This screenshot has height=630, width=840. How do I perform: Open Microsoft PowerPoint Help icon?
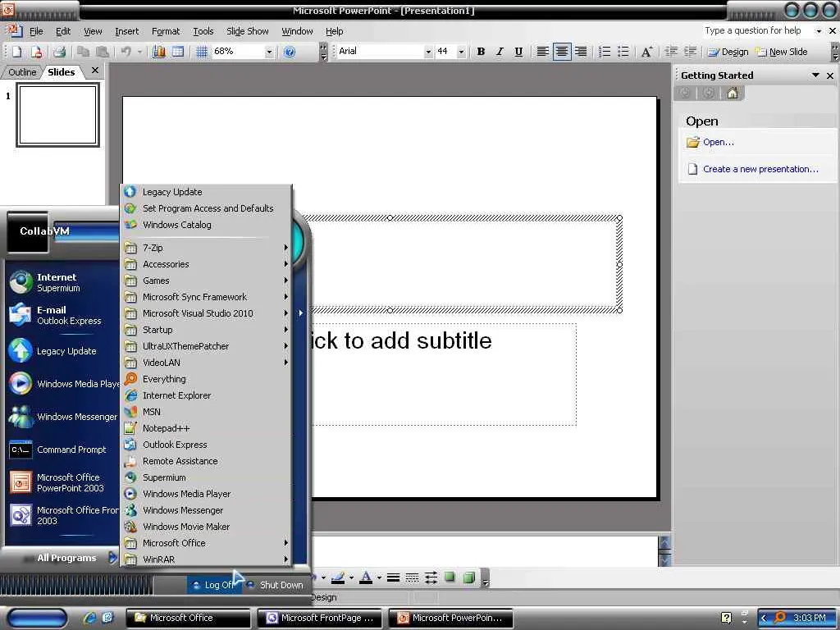coord(290,52)
